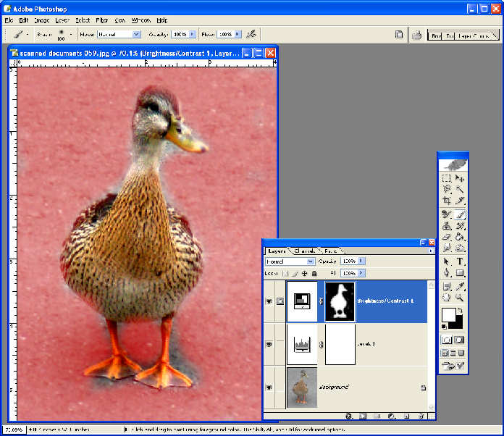
Task: Switch to the Channels tab
Action: point(304,251)
